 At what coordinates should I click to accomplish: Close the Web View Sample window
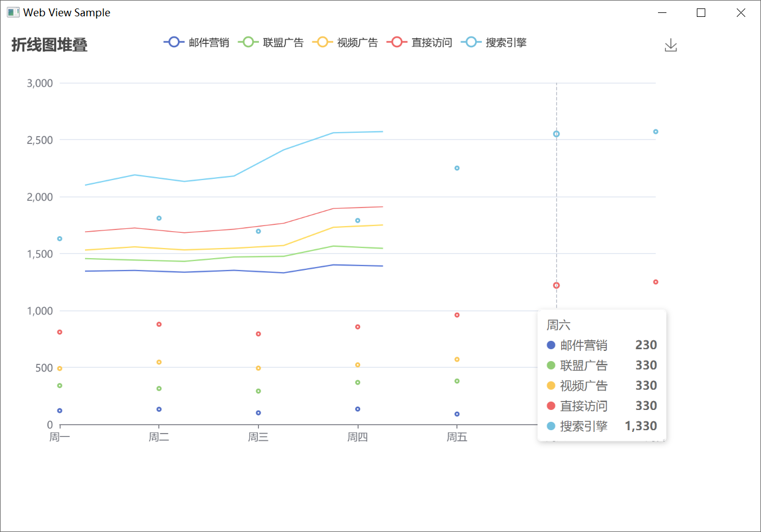click(741, 12)
